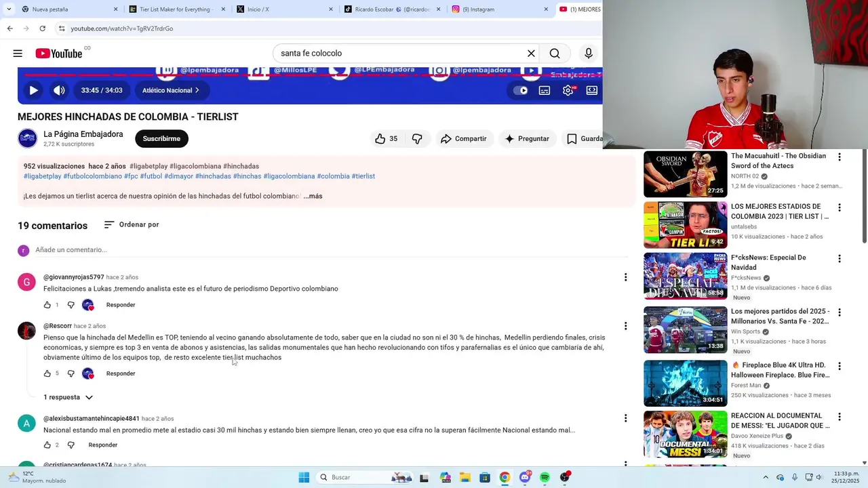Like Rescorr's comment
This screenshot has width=868, height=488.
click(x=47, y=373)
